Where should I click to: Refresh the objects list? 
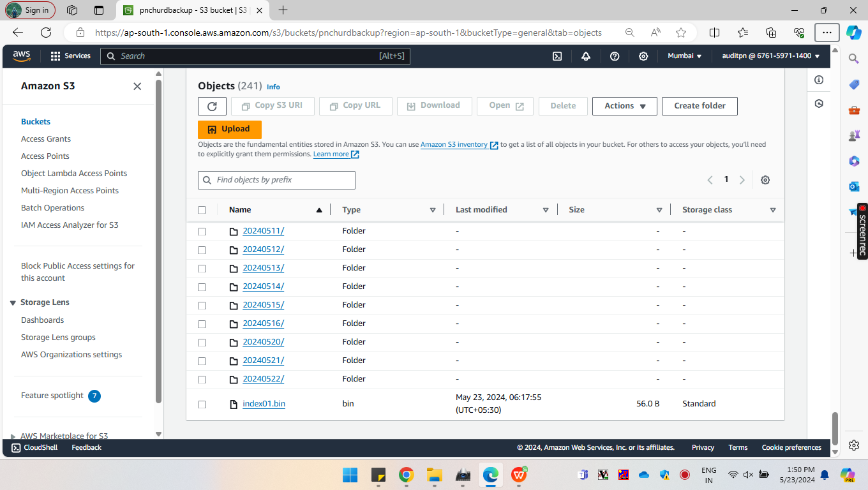[212, 106]
